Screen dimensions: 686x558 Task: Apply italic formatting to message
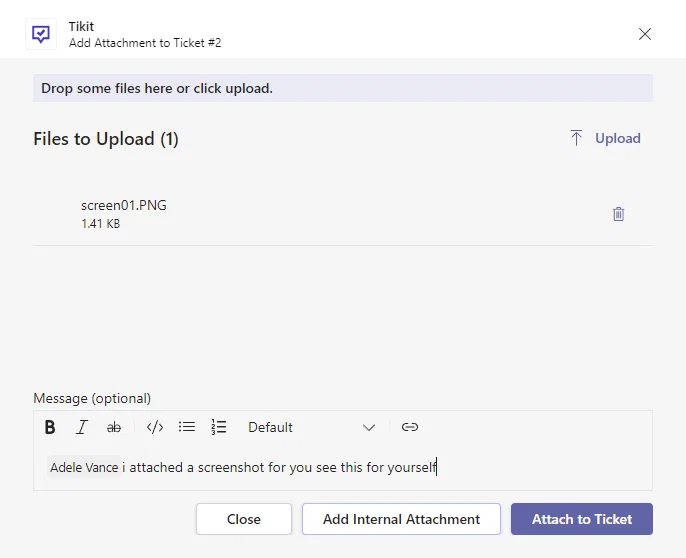82,427
